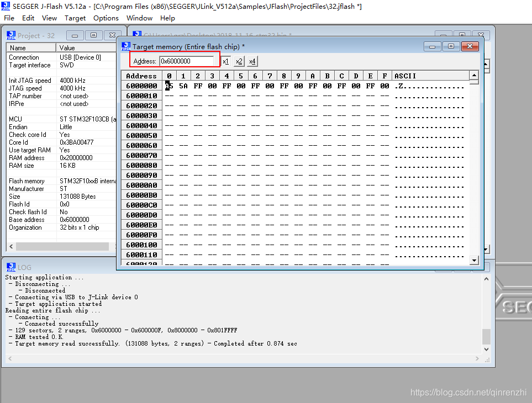Maximize the Project - 32 window
Screen dimensions: 532x403
pyautogui.click(x=94, y=35)
